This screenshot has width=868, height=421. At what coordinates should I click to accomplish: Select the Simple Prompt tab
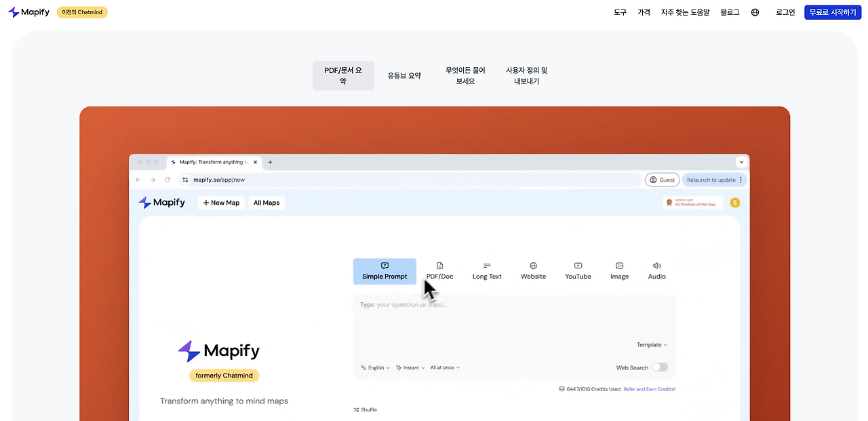coord(384,271)
